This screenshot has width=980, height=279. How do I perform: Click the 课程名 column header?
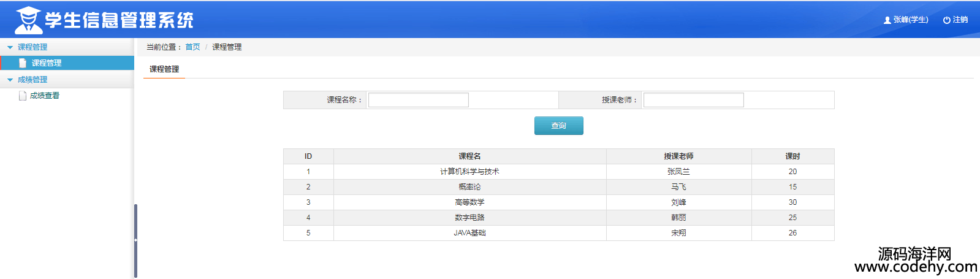click(x=469, y=156)
